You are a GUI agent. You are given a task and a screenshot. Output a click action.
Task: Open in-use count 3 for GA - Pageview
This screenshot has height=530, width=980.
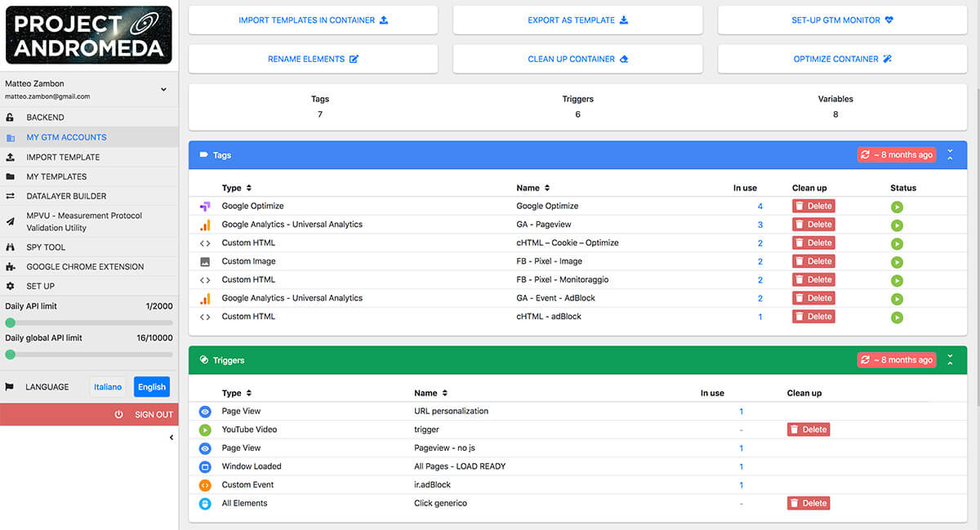pyautogui.click(x=760, y=225)
